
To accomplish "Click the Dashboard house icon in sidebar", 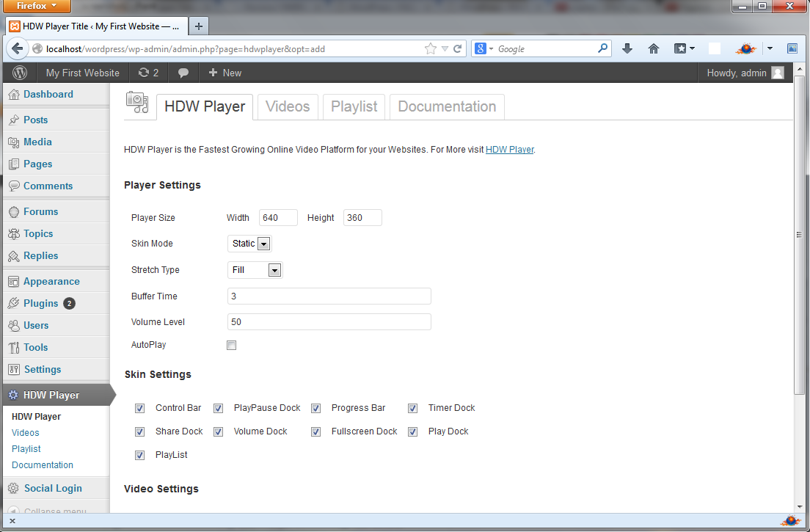I will coord(14,95).
